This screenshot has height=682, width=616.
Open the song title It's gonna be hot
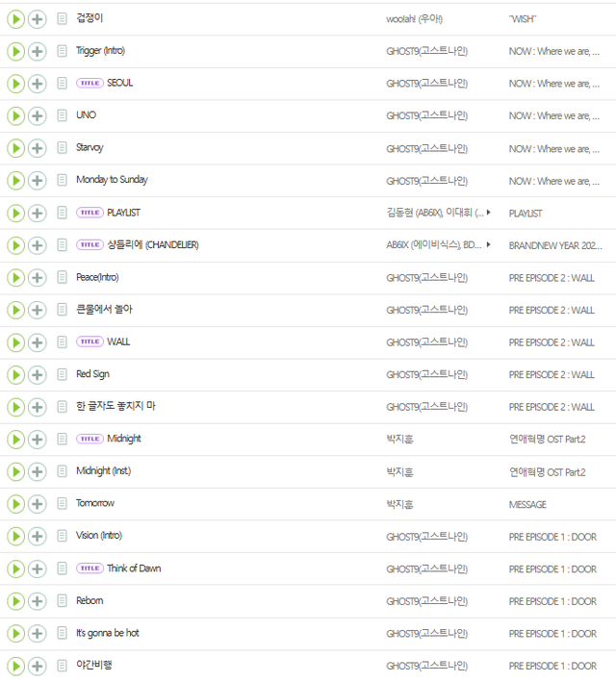[x=107, y=633]
